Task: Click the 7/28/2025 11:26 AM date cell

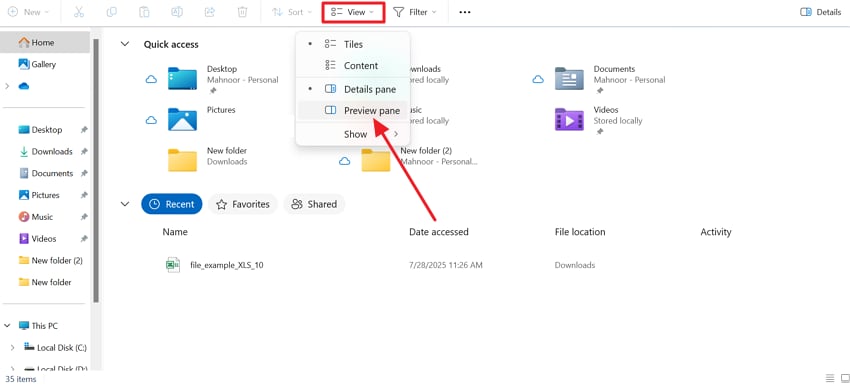Action: (446, 266)
